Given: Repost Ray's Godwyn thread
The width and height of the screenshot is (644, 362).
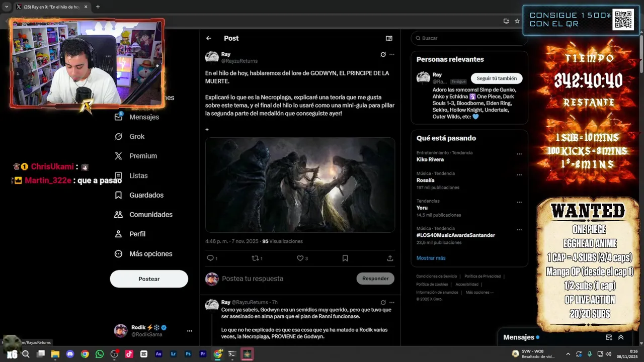Looking at the screenshot, I should point(255,258).
